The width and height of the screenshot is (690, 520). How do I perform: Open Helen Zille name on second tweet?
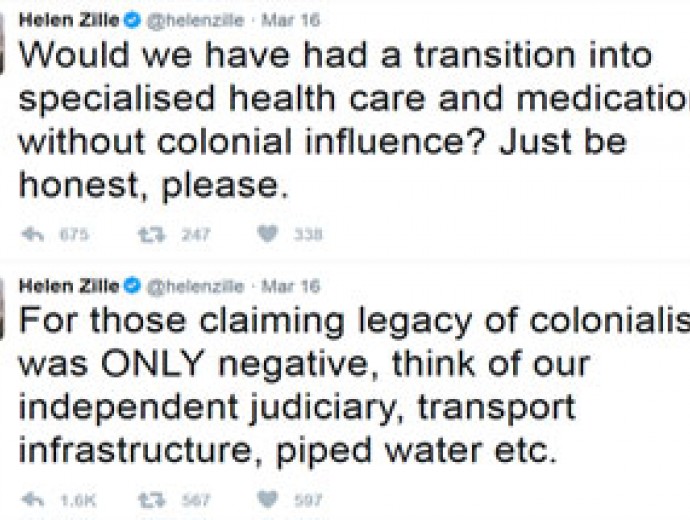coord(69,286)
